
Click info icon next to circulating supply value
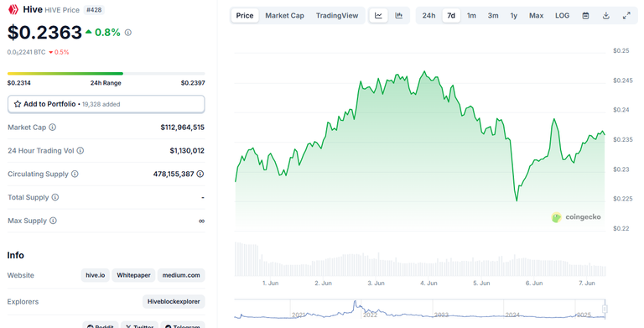pos(200,174)
